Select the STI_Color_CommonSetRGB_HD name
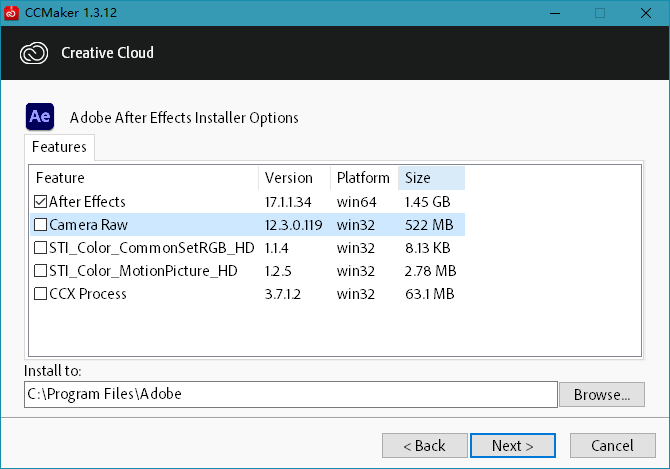Image resolution: width=670 pixels, height=469 pixels. pos(152,248)
